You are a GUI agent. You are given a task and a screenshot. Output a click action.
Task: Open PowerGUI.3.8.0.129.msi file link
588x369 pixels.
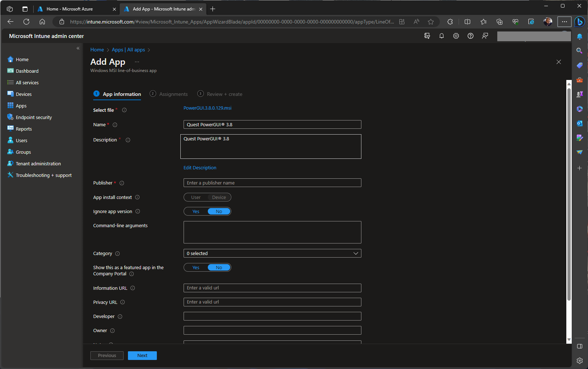click(207, 108)
